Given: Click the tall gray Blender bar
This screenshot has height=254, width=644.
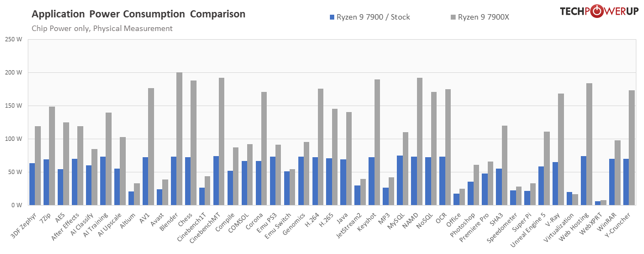Looking at the screenshot, I should coord(180,139).
